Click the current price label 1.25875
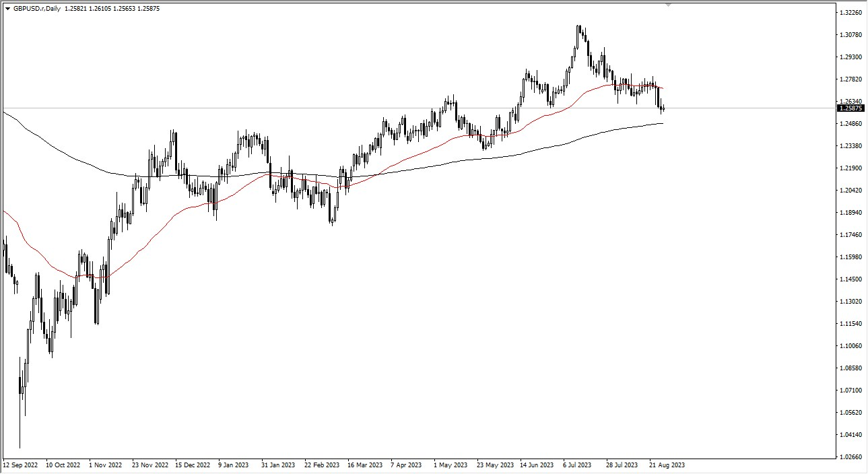This screenshot has width=868, height=474. (850, 108)
